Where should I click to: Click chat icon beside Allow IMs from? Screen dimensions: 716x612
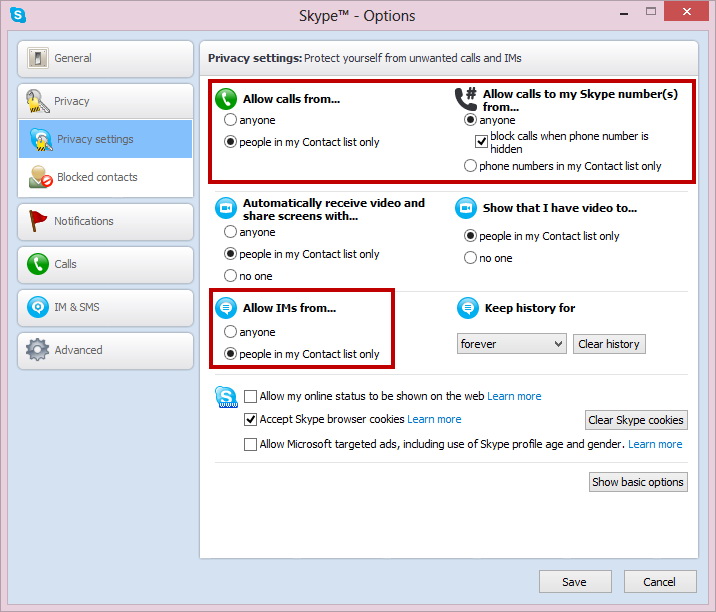pos(226,308)
